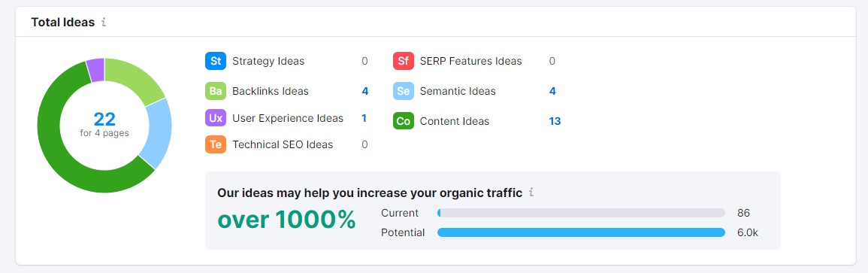Click the info icon next to organic traffic heading
868x273 pixels.
tap(531, 193)
